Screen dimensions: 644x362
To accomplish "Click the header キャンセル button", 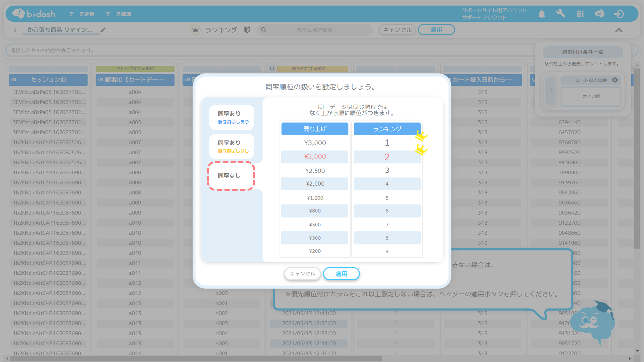I will [x=397, y=30].
